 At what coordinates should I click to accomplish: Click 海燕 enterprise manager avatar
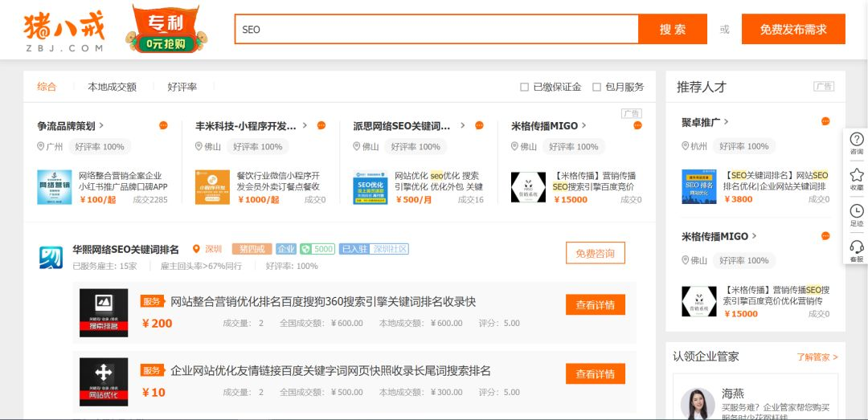coord(698,403)
